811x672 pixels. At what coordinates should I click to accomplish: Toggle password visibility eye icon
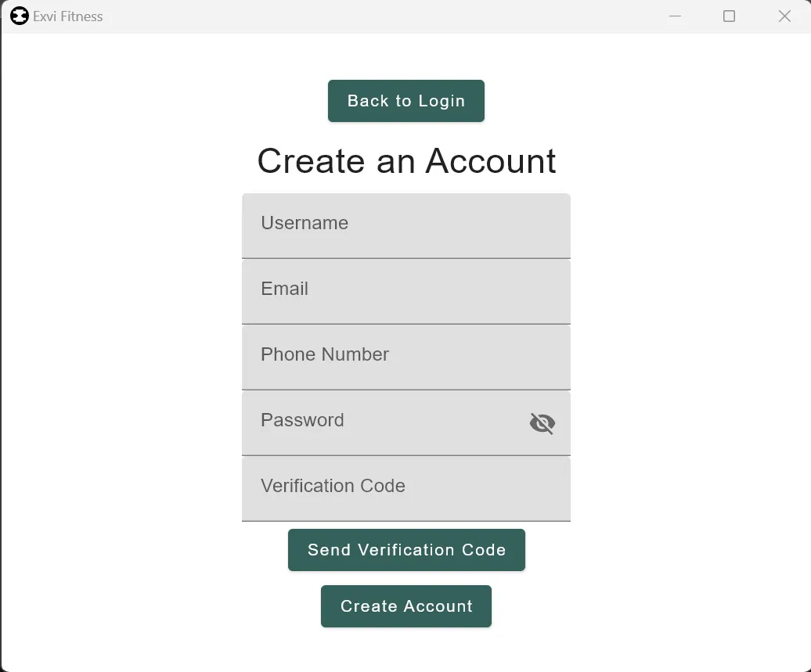[542, 423]
